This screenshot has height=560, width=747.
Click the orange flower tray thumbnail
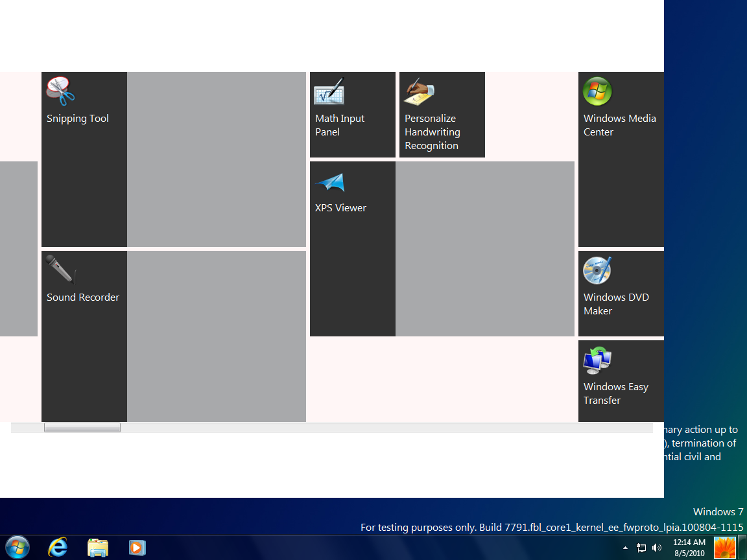coord(724,548)
